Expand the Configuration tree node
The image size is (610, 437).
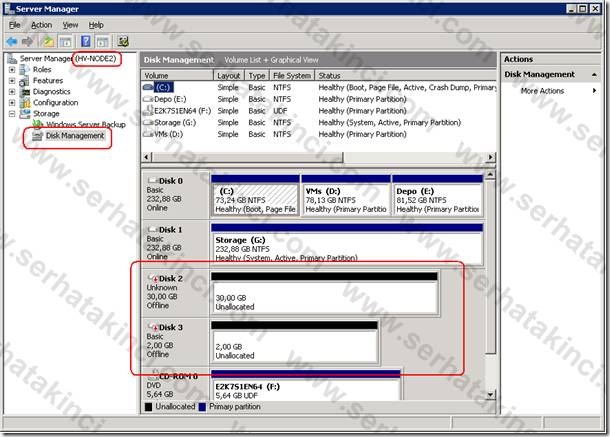12,103
